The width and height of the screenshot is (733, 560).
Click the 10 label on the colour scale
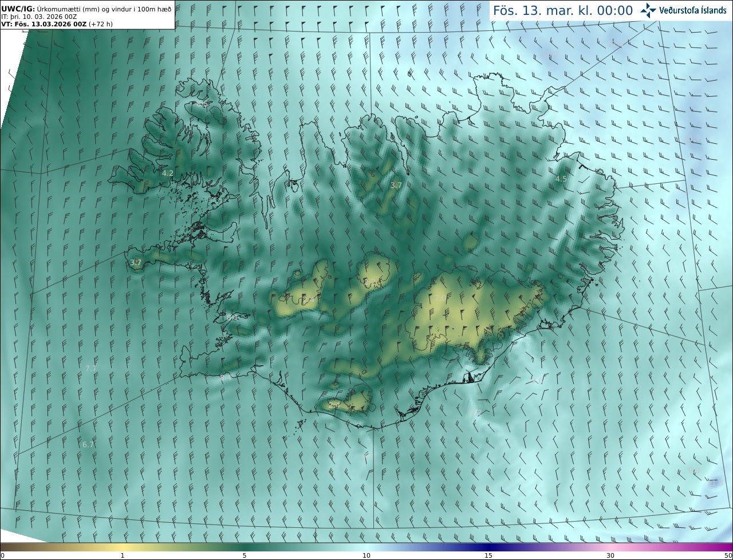tap(366, 555)
